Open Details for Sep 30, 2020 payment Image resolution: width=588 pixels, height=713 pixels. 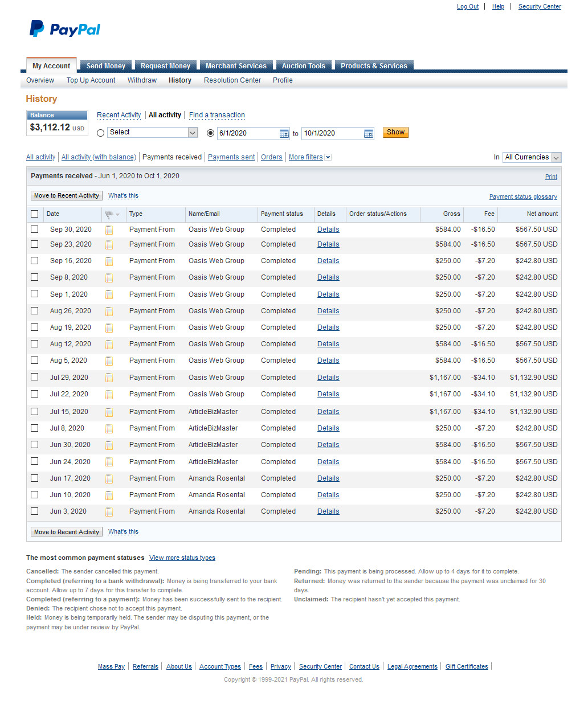pyautogui.click(x=328, y=230)
